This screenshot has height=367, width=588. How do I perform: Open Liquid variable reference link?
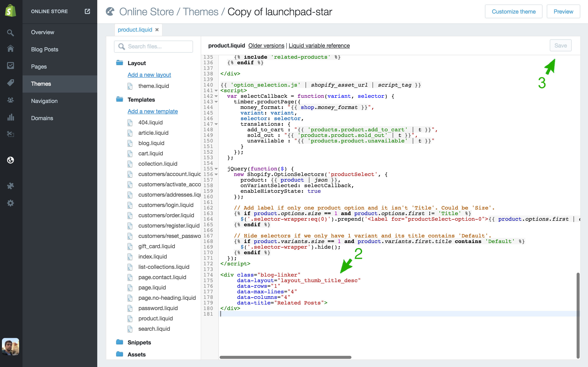click(319, 46)
